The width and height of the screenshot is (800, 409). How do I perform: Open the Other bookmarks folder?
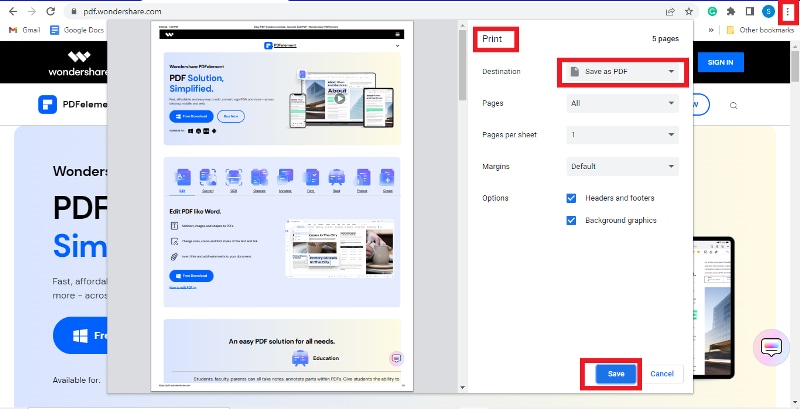pyautogui.click(x=760, y=30)
